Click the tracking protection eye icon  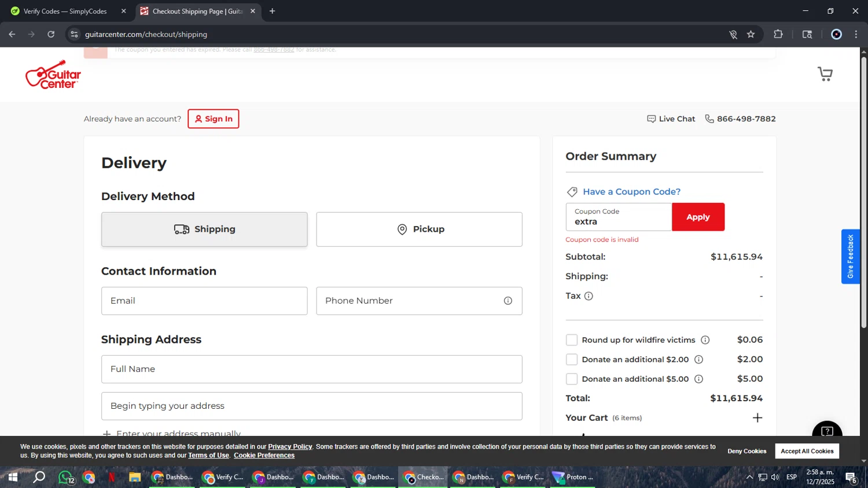click(733, 34)
